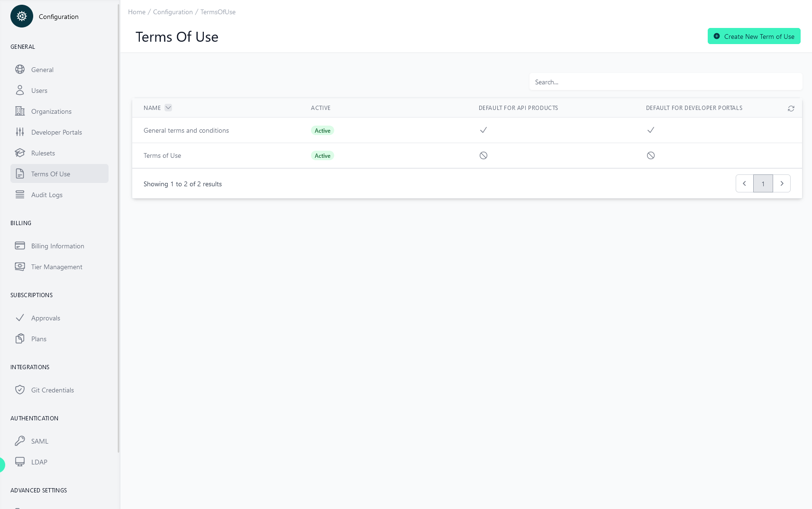Open the Tier Management section
This screenshot has height=509, width=812.
click(56, 266)
